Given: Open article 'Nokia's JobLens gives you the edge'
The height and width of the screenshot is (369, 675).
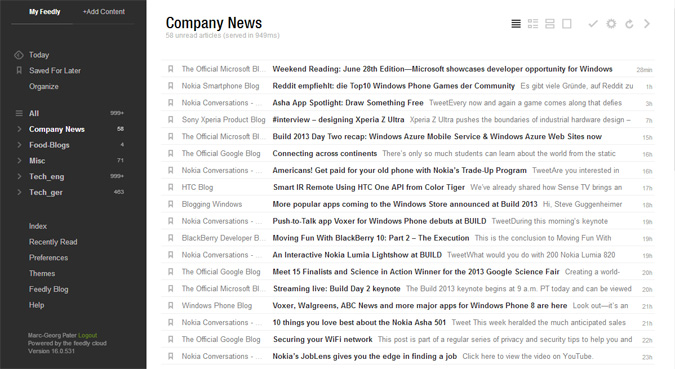Looking at the screenshot, I should click(x=365, y=356).
